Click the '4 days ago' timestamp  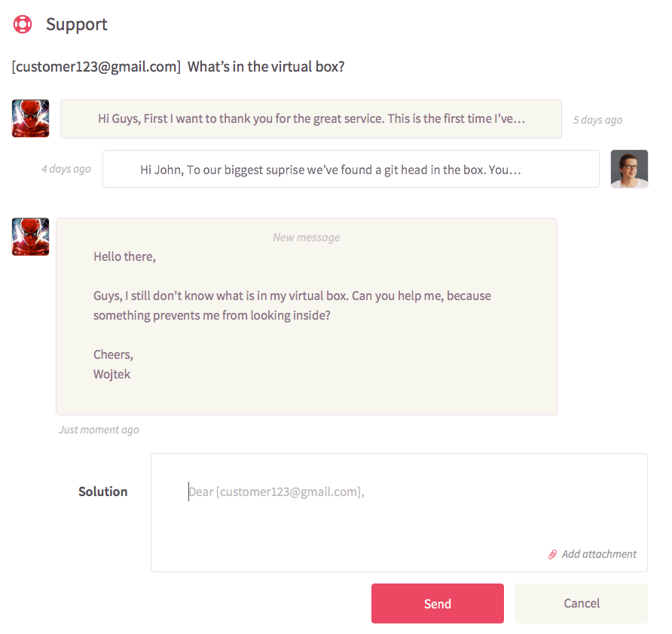(x=66, y=169)
